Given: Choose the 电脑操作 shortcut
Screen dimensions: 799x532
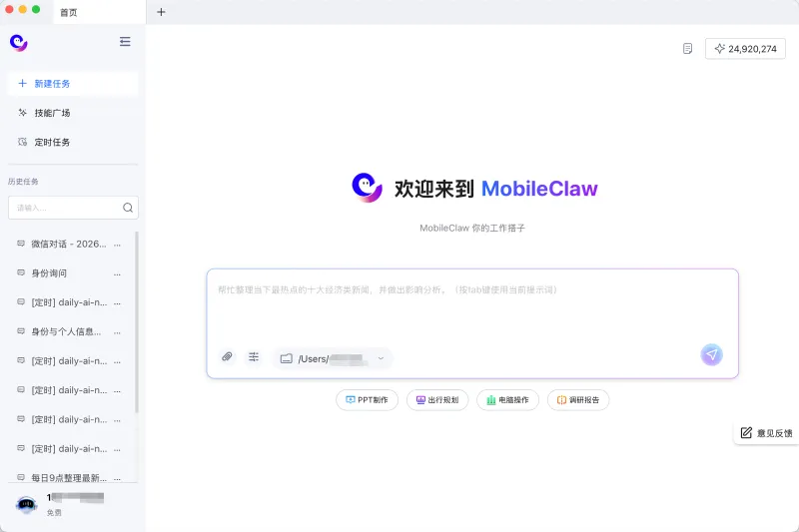Looking at the screenshot, I should click(507, 399).
